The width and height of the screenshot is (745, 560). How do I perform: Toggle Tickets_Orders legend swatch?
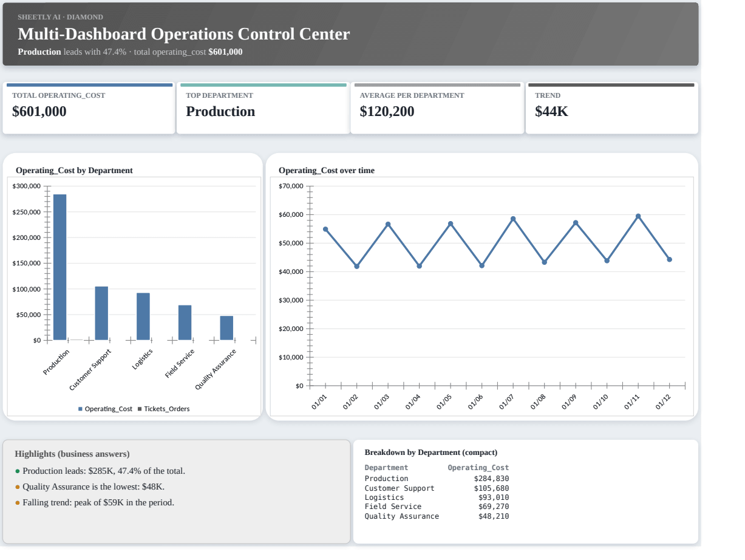coord(140,409)
